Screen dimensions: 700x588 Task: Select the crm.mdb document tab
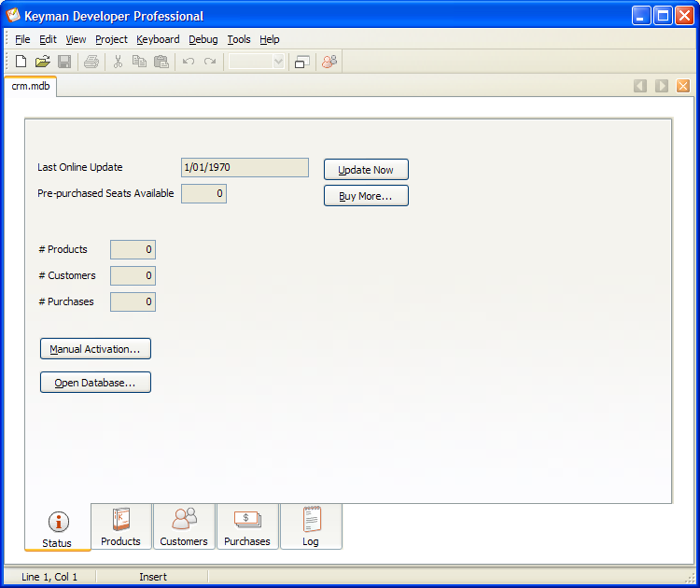coord(31,86)
